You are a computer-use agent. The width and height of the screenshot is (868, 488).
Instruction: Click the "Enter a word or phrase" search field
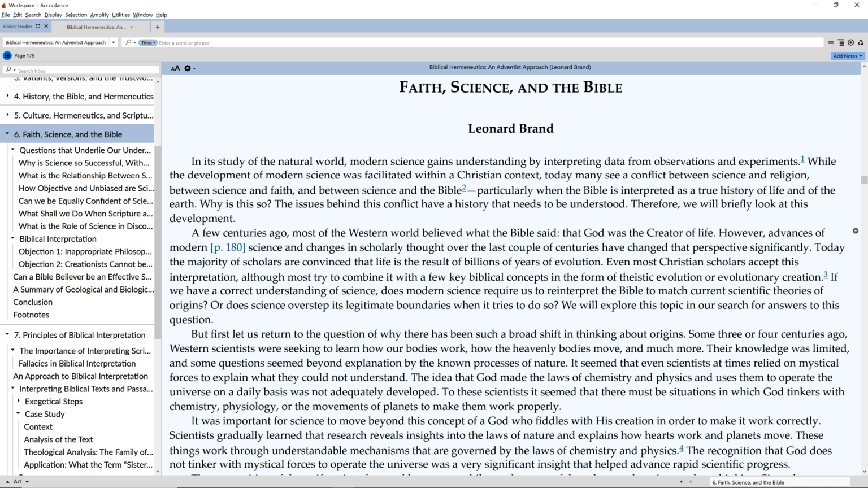[x=226, y=42]
